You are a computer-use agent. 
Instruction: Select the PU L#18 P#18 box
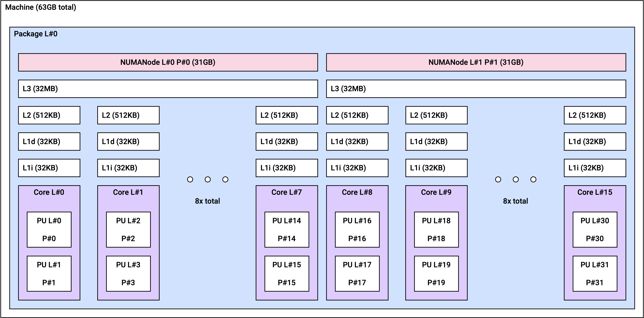[436, 229]
